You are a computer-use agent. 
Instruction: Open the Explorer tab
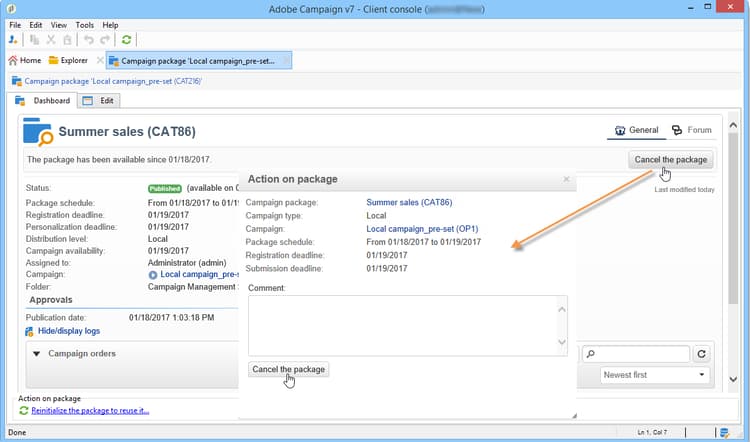tap(68, 60)
